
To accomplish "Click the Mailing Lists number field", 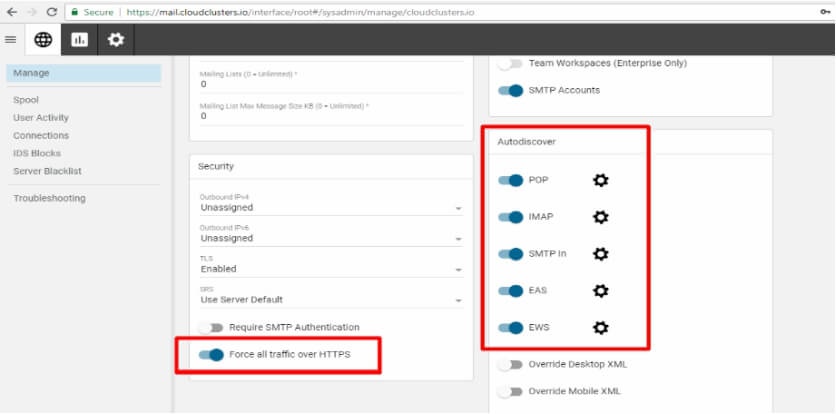I will (x=331, y=81).
